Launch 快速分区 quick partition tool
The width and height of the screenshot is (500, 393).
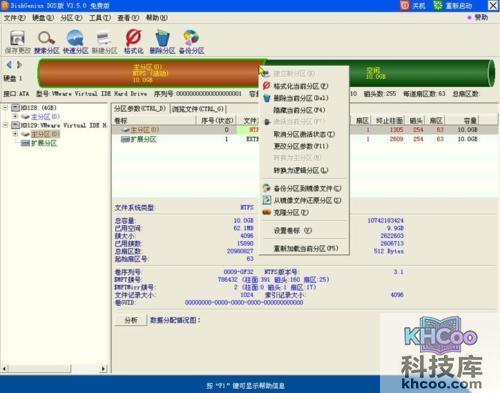point(75,42)
